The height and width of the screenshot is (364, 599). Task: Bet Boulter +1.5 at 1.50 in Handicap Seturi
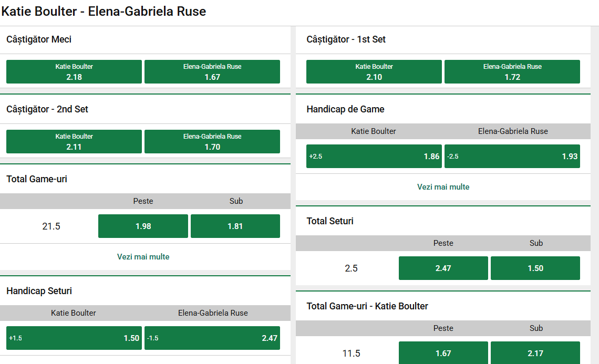[x=74, y=338]
